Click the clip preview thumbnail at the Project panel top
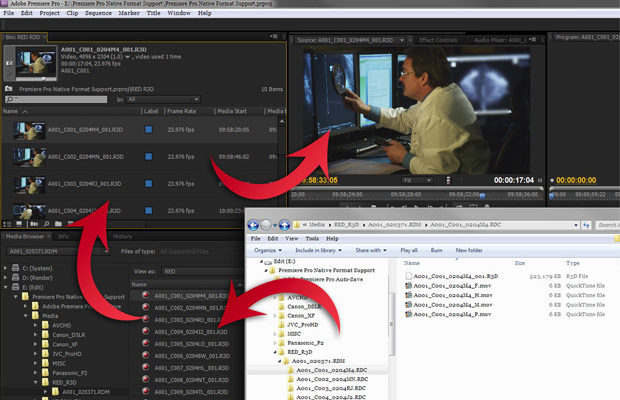 click(x=36, y=62)
